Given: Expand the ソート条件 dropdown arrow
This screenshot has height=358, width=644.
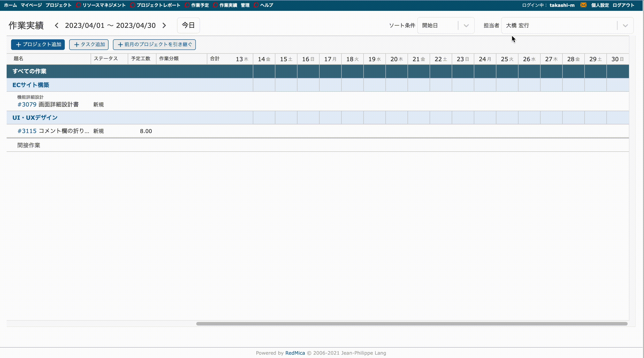Looking at the screenshot, I should pos(466,25).
